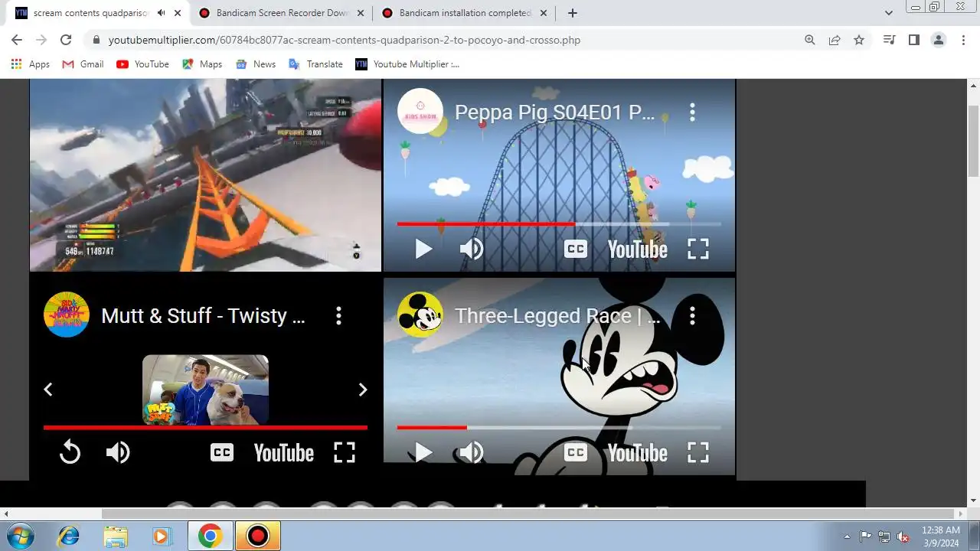Replay the Mutt & Stuff video
The height and width of the screenshot is (551, 980).
70,453
